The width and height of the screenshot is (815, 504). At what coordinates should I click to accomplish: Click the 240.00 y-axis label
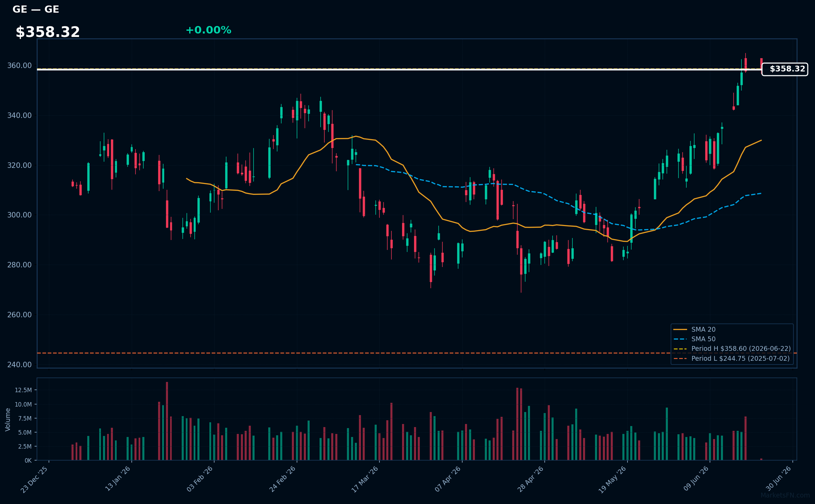click(x=20, y=365)
